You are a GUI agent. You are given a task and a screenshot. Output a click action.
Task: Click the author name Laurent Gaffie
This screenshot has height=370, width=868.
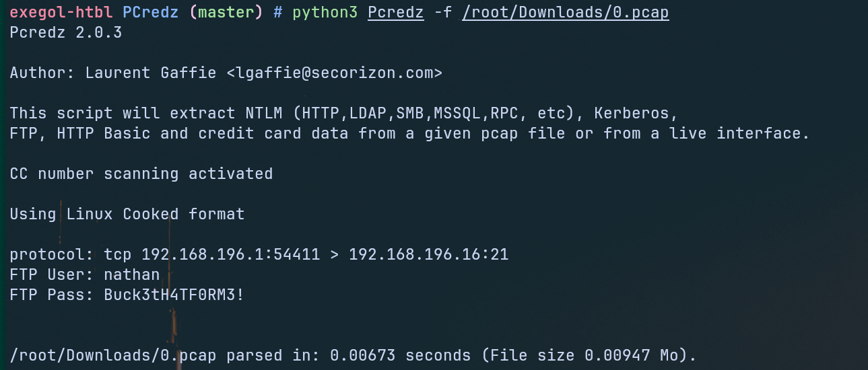click(150, 73)
